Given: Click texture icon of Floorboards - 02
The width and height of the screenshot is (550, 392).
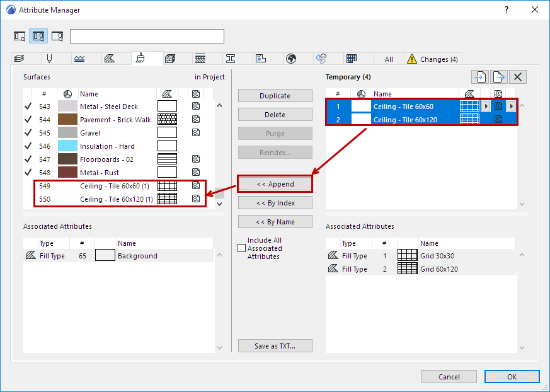Looking at the screenshot, I should point(196,159).
